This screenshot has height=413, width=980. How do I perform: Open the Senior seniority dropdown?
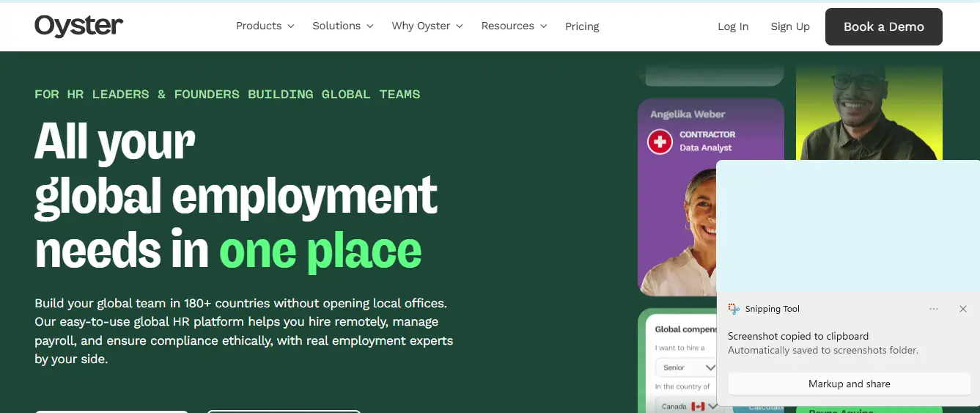(686, 367)
